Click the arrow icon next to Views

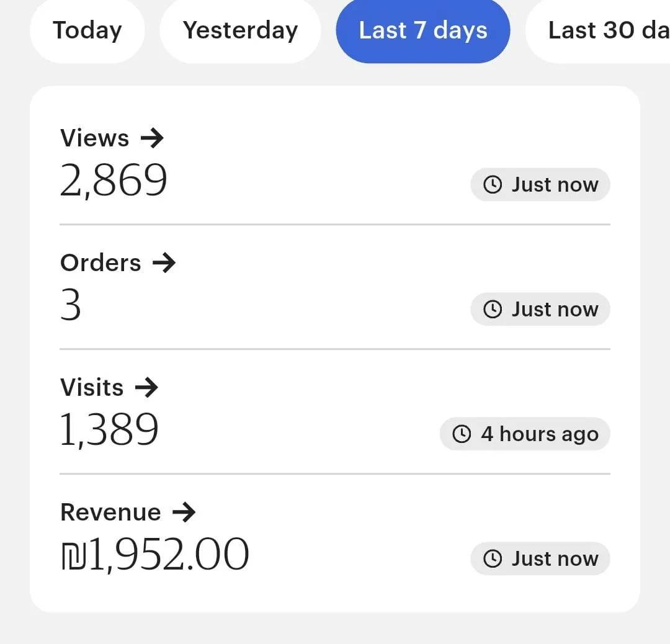point(152,138)
